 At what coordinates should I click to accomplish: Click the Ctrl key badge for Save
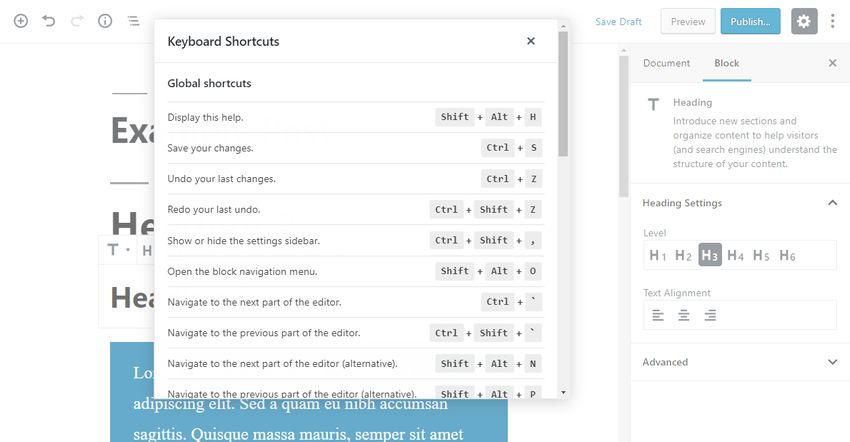click(x=497, y=148)
